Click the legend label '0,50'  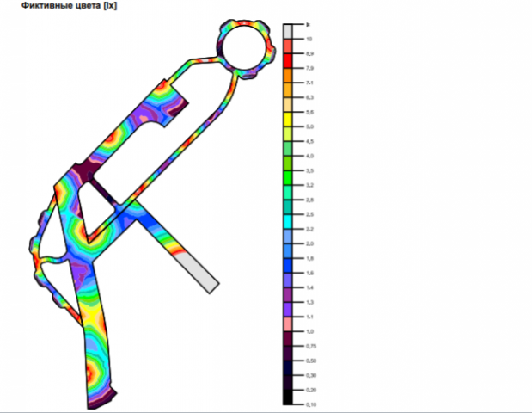311,361
